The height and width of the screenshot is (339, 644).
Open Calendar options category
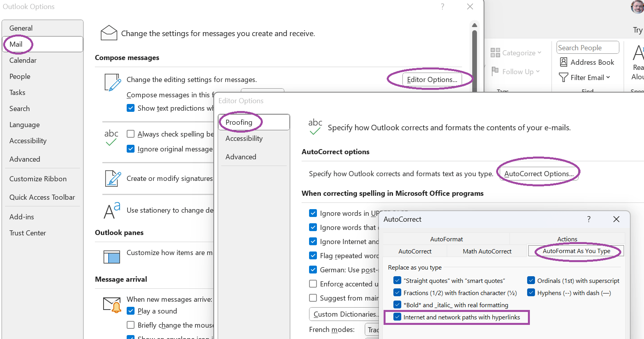[42, 60]
